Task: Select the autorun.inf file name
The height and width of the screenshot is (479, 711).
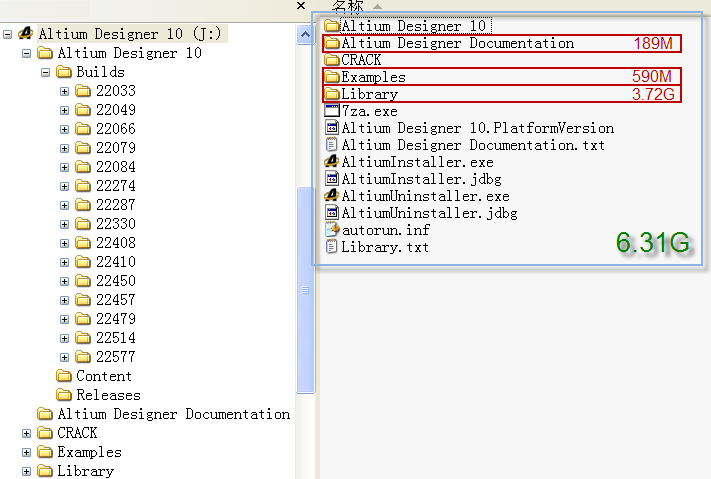Action: 385,230
